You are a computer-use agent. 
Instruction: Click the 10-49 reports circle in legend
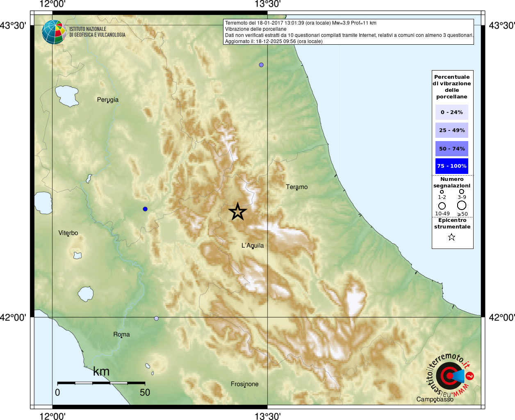tap(442, 206)
